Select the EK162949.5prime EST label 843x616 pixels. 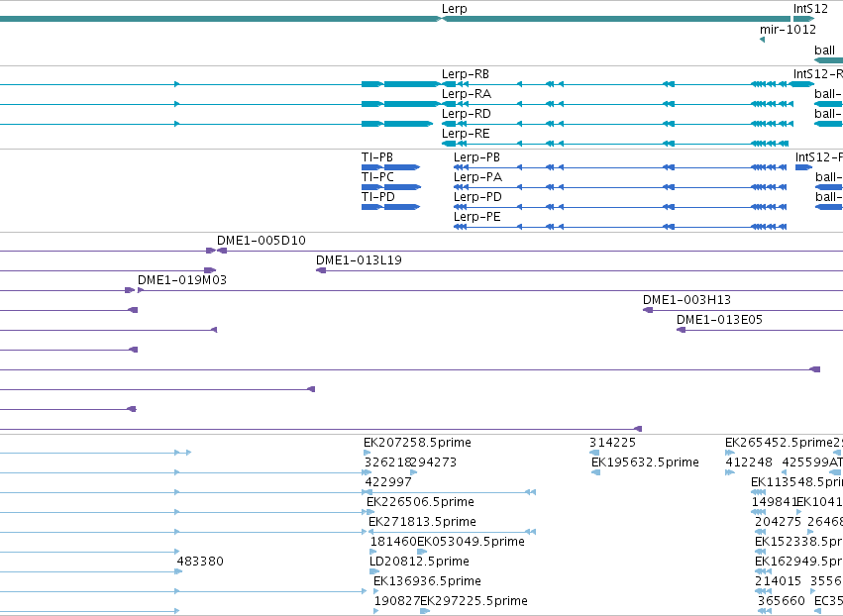(x=798, y=562)
